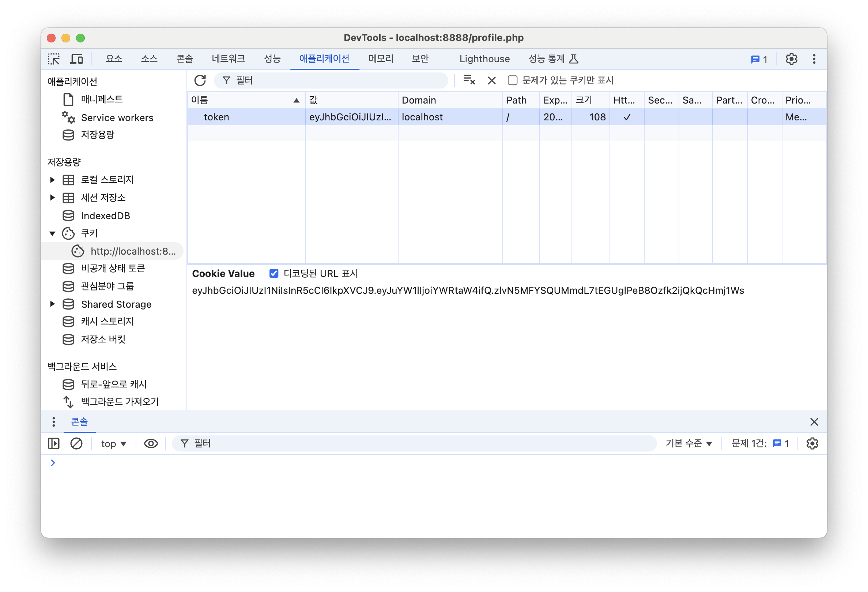Show console sidebar icon
The image size is (868, 592).
tap(54, 443)
